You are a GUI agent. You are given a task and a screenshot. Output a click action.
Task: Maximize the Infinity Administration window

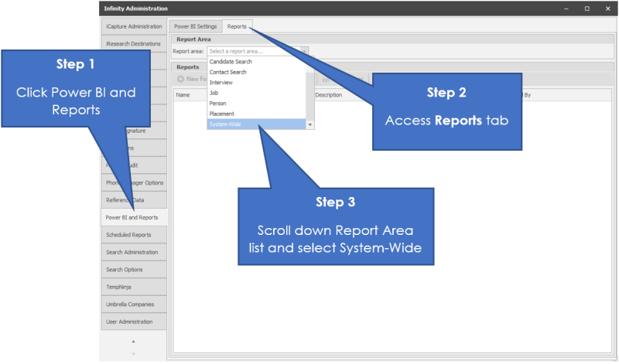[587, 8]
